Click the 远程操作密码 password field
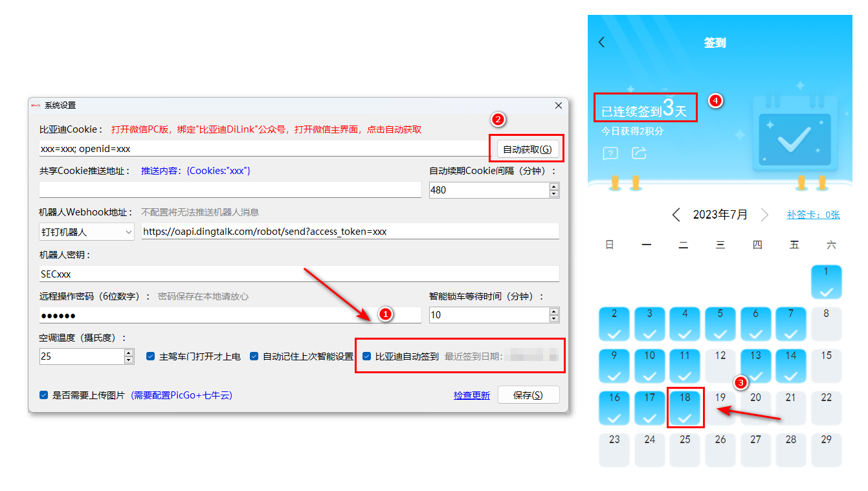This screenshot has height=491, width=868. pos(230,315)
